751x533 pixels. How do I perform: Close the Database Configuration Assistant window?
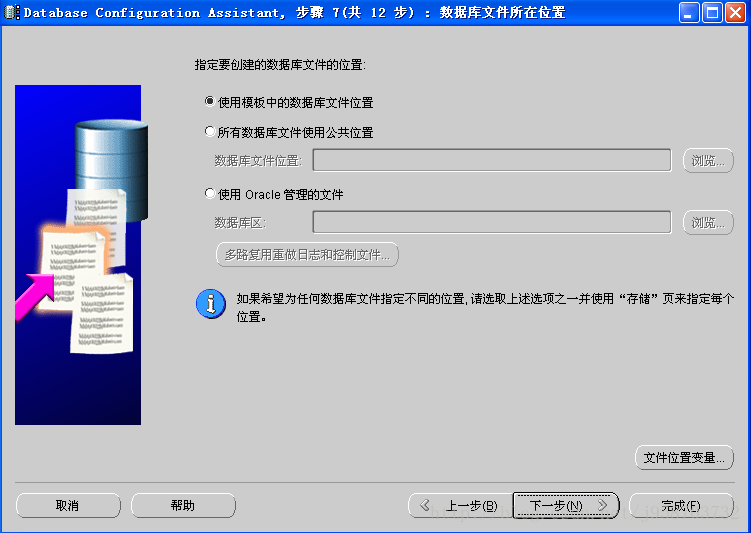[735, 12]
